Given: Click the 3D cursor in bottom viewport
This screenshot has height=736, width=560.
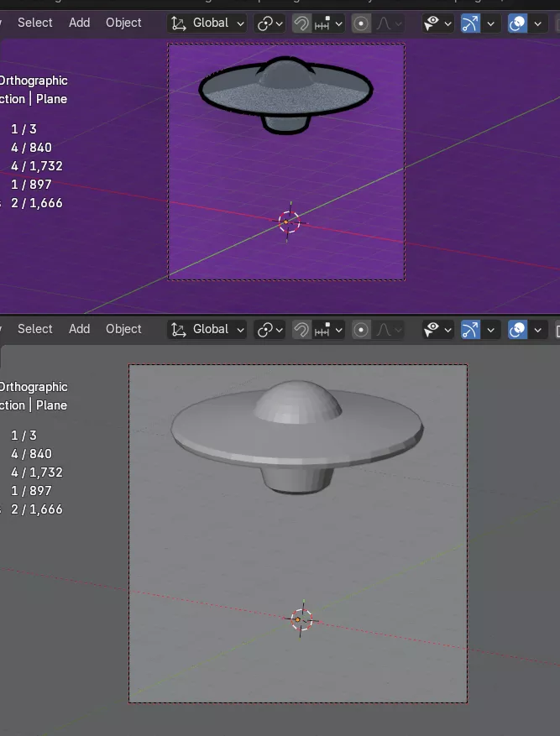Looking at the screenshot, I should point(301,619).
